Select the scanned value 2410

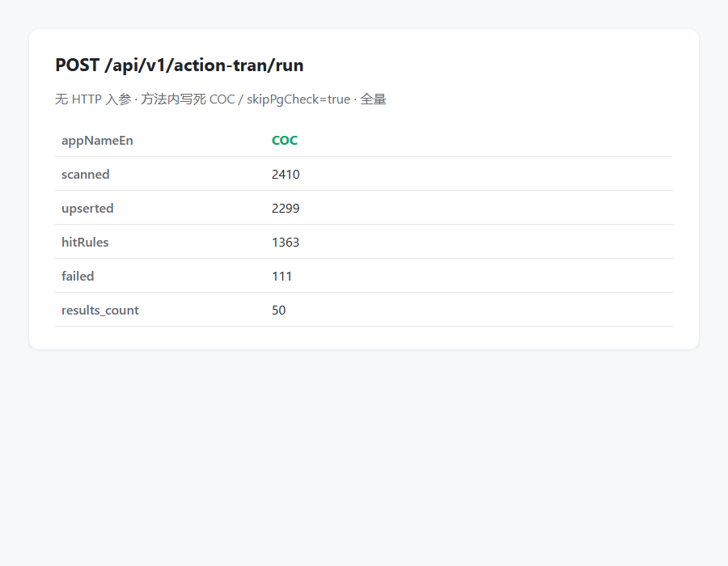tap(286, 175)
